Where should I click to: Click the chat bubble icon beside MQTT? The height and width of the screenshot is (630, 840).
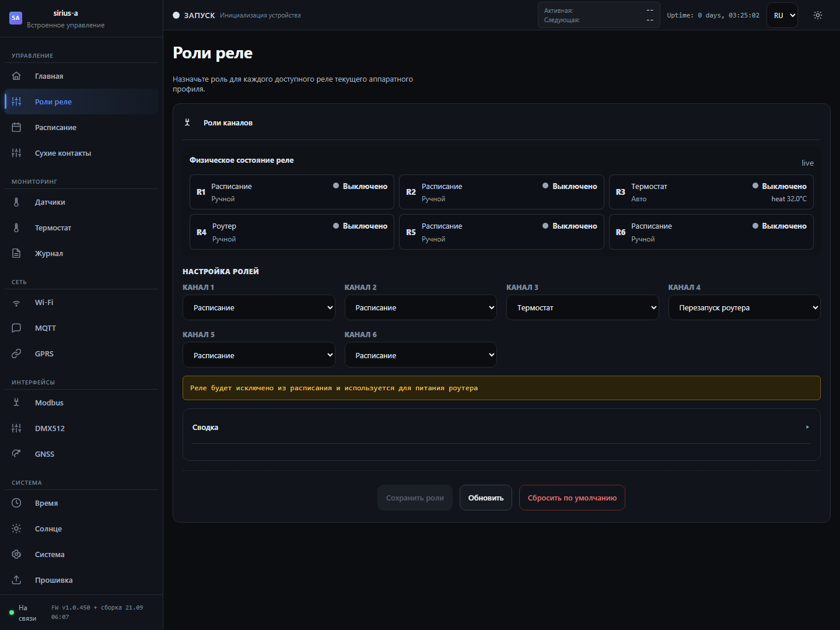pyautogui.click(x=16, y=328)
